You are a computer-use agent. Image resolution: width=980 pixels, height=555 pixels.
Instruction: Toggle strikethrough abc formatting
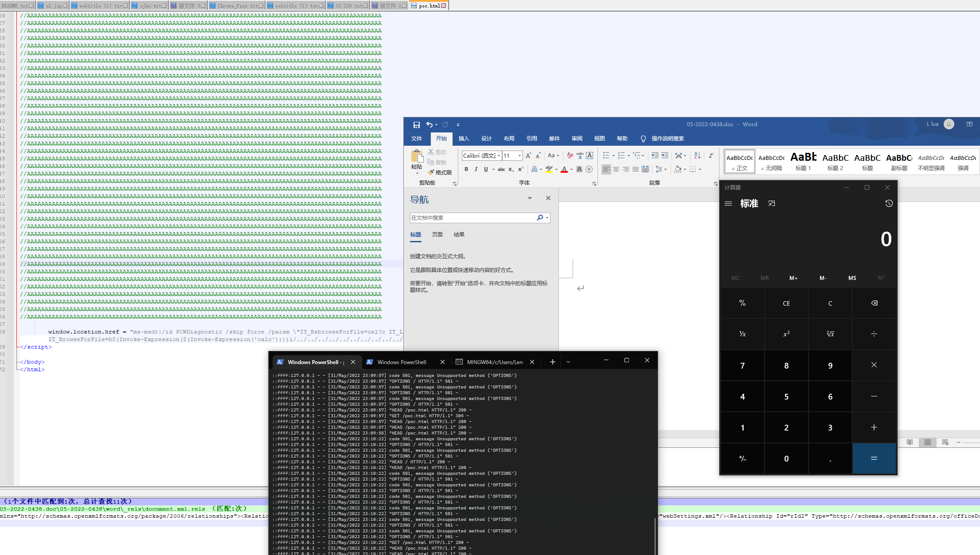501,169
